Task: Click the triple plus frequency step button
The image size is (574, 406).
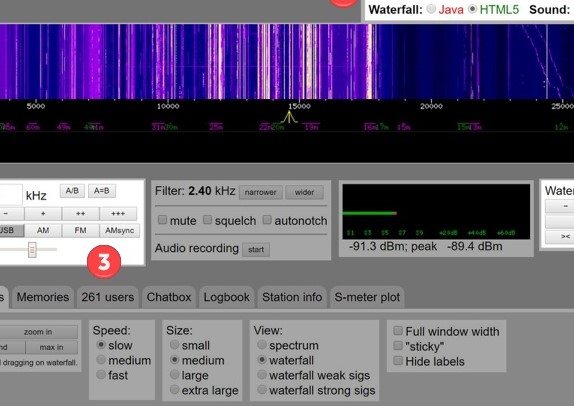Action: click(118, 213)
